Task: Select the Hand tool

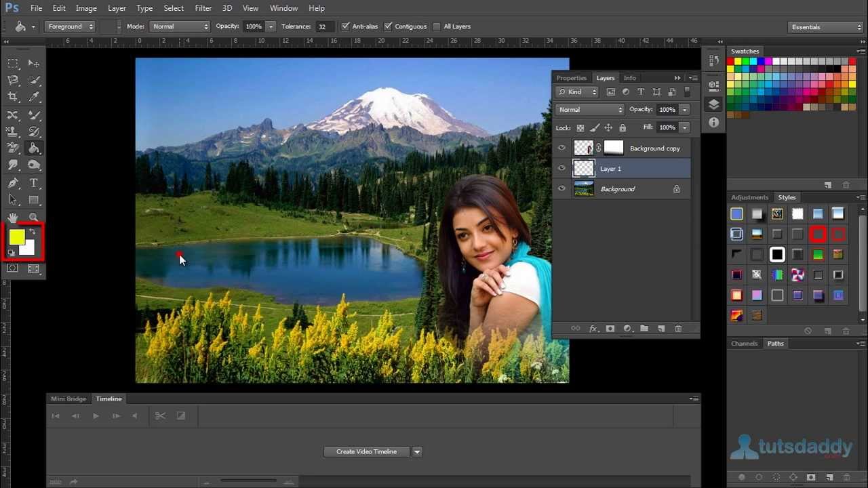Action: coord(13,217)
